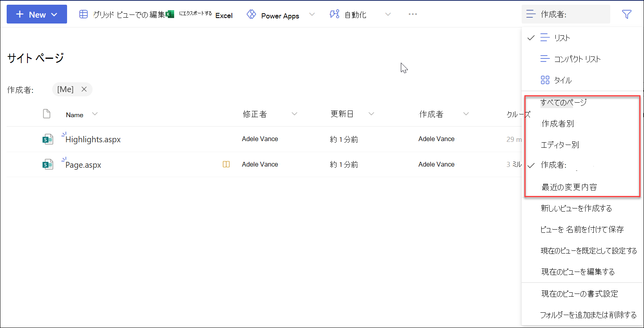Click the 自動化 flow icon

[334, 14]
